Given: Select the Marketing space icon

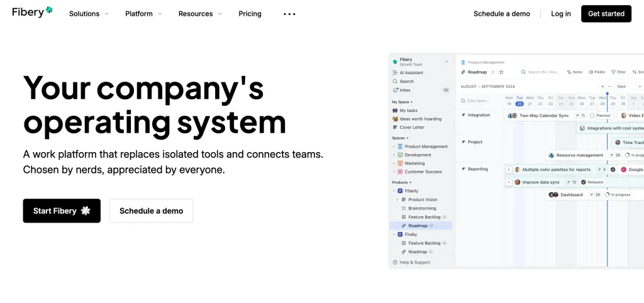Looking at the screenshot, I should click(400, 163).
